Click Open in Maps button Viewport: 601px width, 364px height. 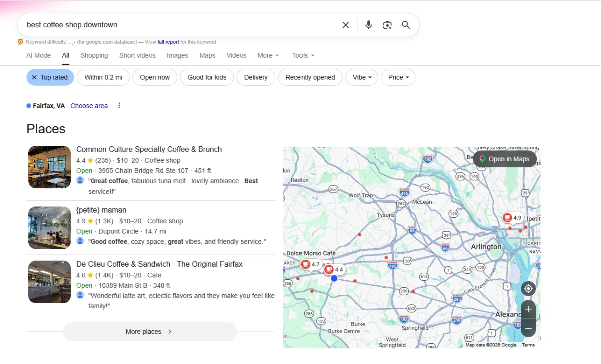pyautogui.click(x=505, y=159)
